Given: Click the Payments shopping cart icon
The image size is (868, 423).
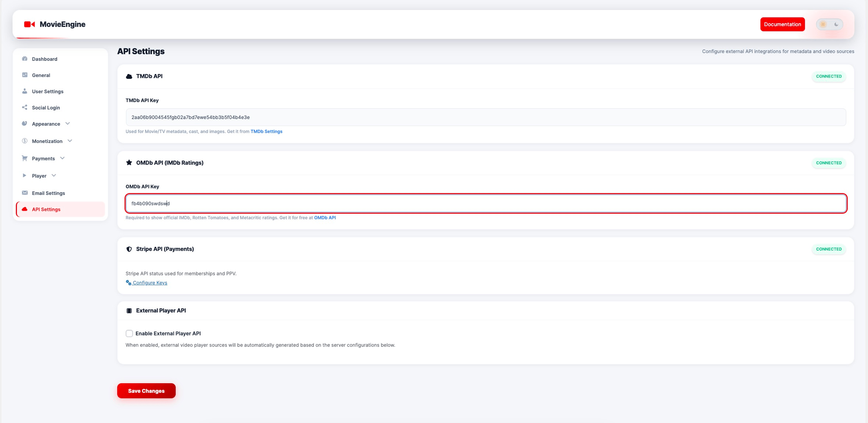Looking at the screenshot, I should (24, 158).
